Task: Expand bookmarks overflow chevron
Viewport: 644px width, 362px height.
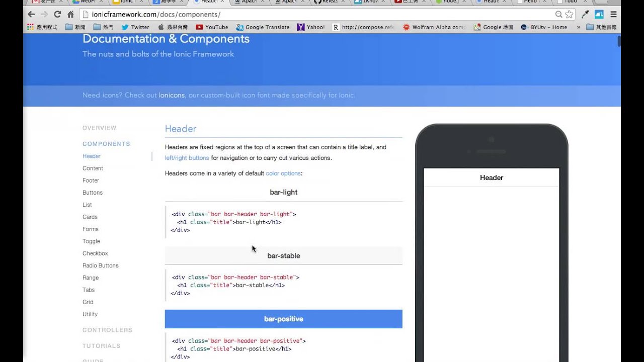Action: [x=578, y=27]
